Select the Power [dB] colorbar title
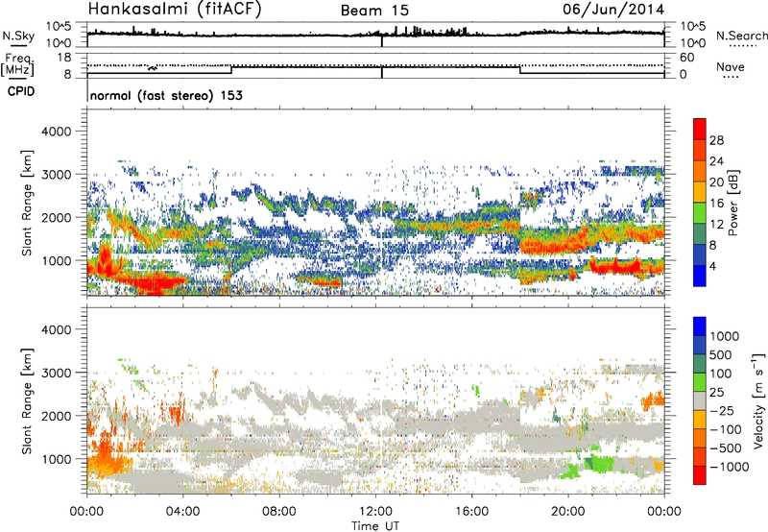768x532 pixels. click(x=733, y=203)
